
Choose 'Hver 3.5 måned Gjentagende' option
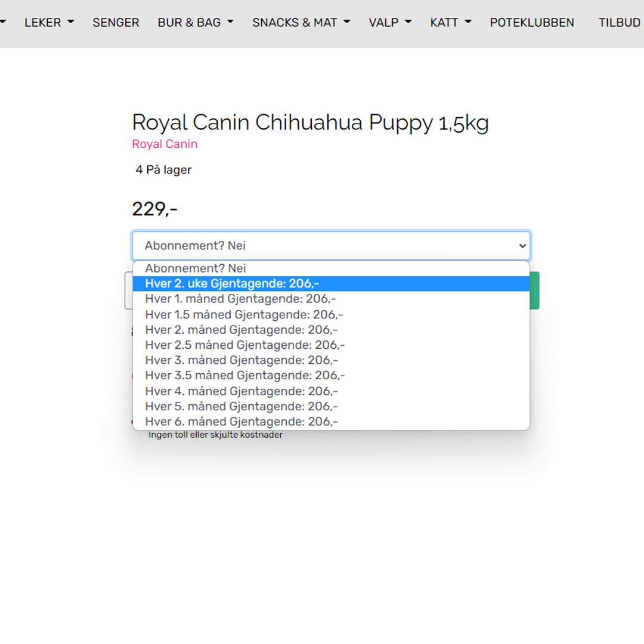point(331,376)
